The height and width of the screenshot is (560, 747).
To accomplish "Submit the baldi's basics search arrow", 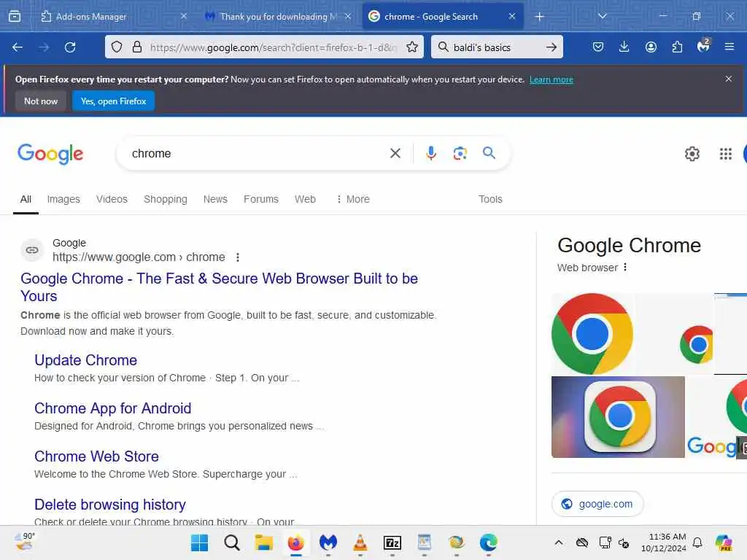I will (551, 47).
